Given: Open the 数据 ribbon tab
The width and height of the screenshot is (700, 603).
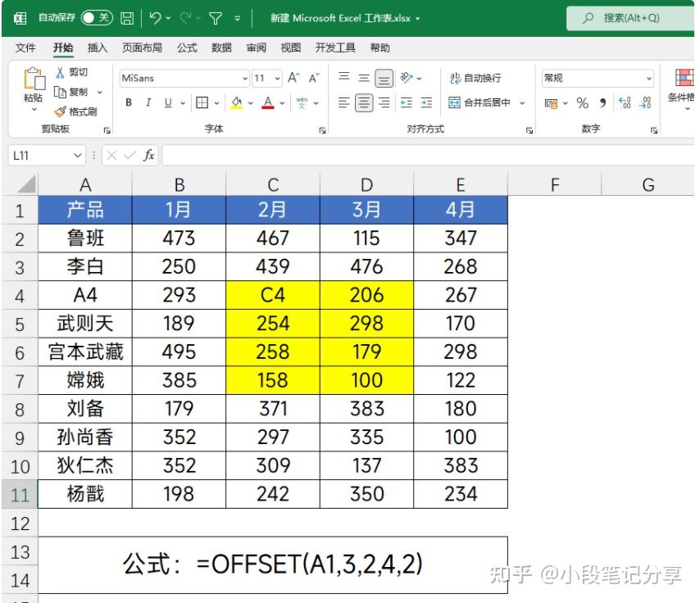Looking at the screenshot, I should [221, 48].
